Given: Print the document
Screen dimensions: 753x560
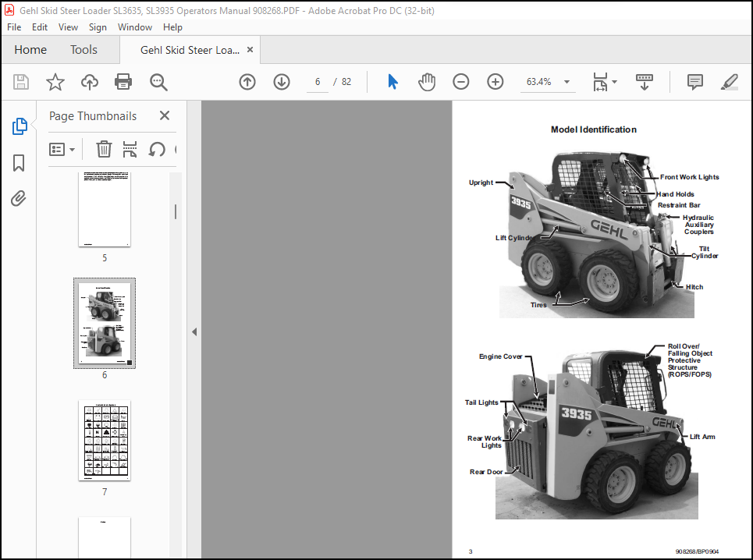Looking at the screenshot, I should pos(123,82).
